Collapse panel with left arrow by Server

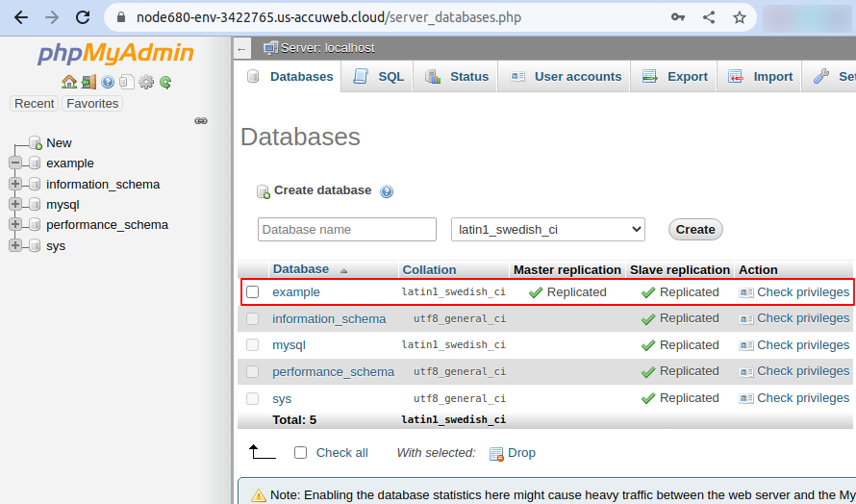tap(242, 48)
